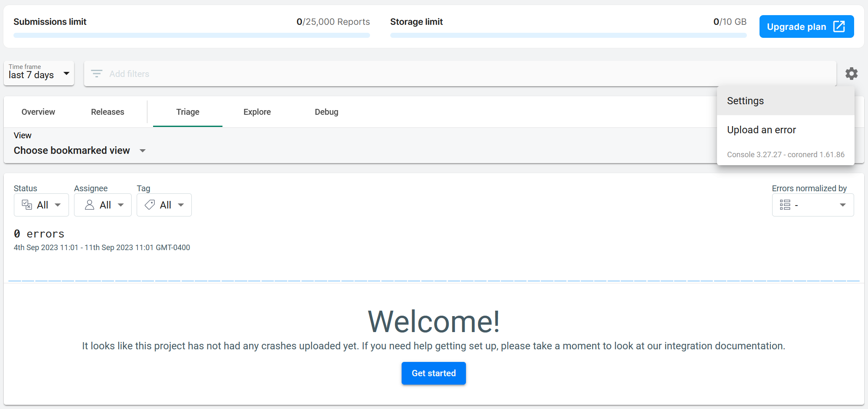Click the Errors normalized list icon

(785, 205)
